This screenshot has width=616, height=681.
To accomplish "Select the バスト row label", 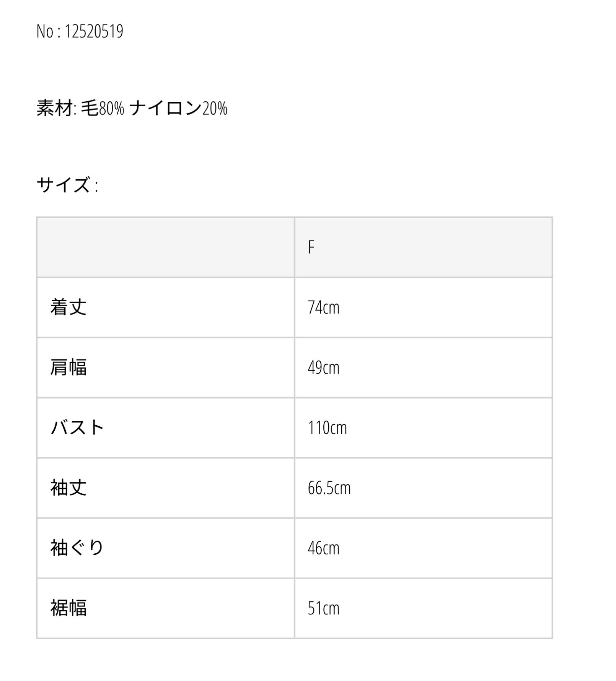I will (77, 427).
